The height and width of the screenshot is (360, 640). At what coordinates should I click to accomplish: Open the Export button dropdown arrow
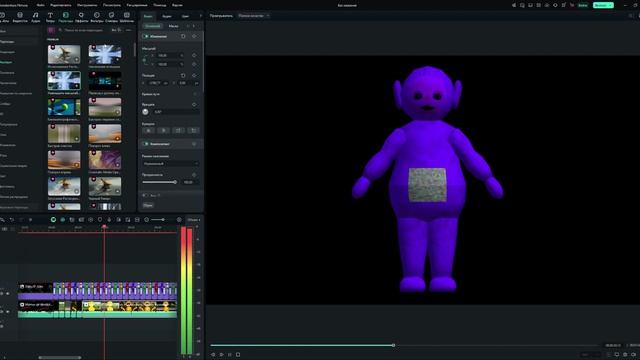611,5
